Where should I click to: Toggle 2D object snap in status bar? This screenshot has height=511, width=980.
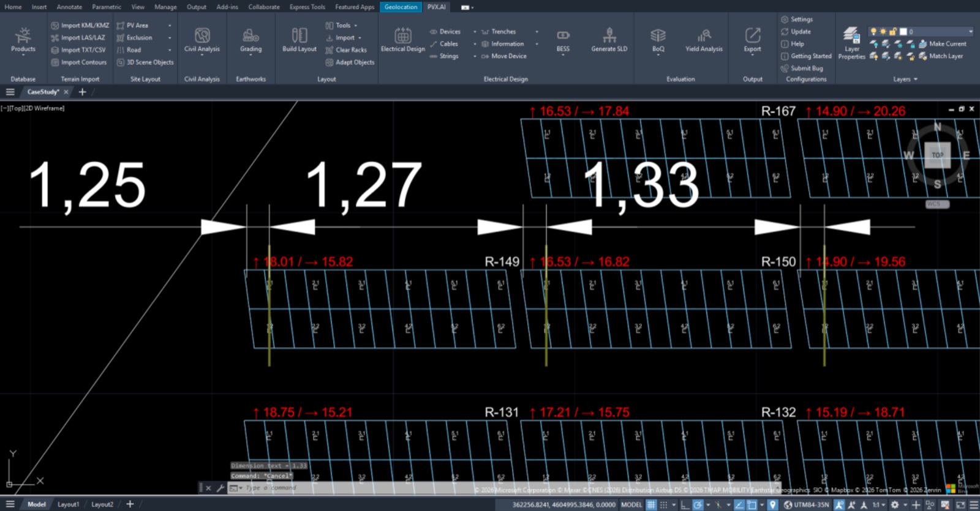(752, 505)
